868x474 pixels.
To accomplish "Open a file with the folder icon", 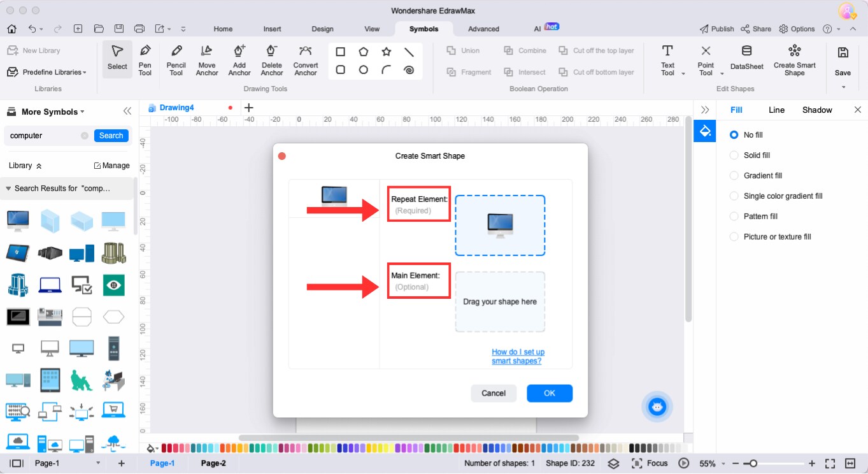I will (99, 29).
